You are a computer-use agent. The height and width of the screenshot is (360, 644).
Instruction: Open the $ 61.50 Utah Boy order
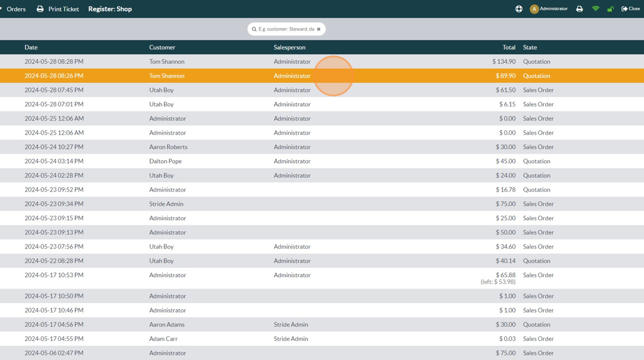click(322, 90)
